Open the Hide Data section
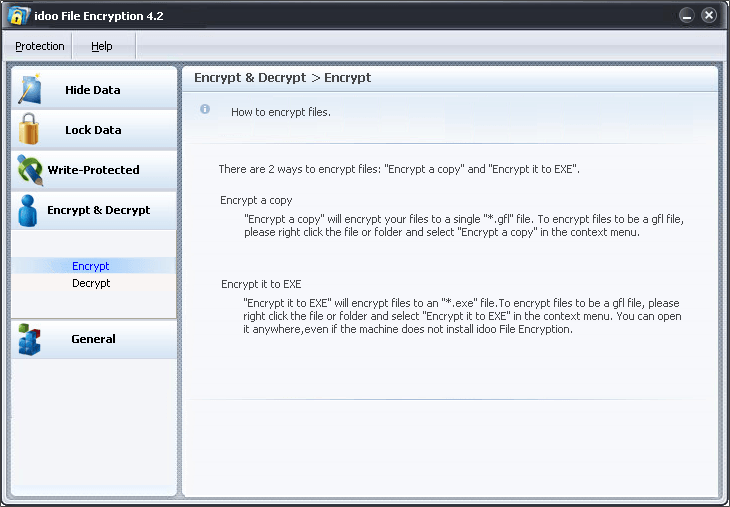This screenshot has width=730, height=507. (x=94, y=88)
